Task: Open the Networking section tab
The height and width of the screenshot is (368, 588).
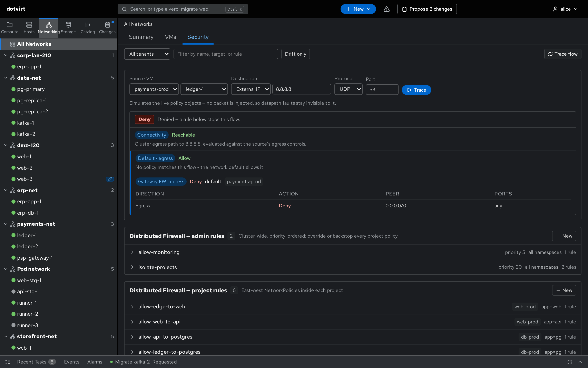Action: (x=49, y=28)
